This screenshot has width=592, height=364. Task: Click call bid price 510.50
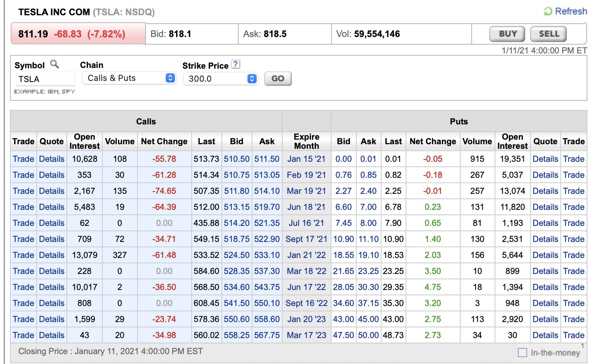(x=236, y=159)
